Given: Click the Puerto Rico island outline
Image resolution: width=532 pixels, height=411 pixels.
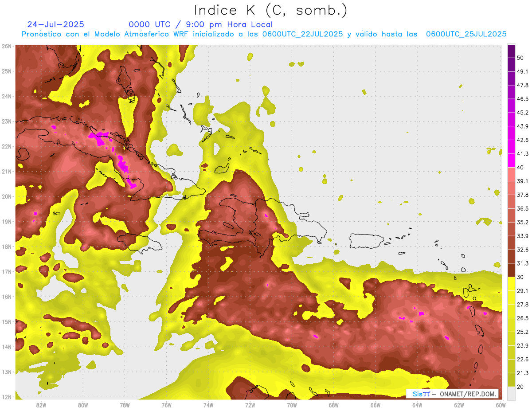Looking at the screenshot, I should (x=366, y=241).
